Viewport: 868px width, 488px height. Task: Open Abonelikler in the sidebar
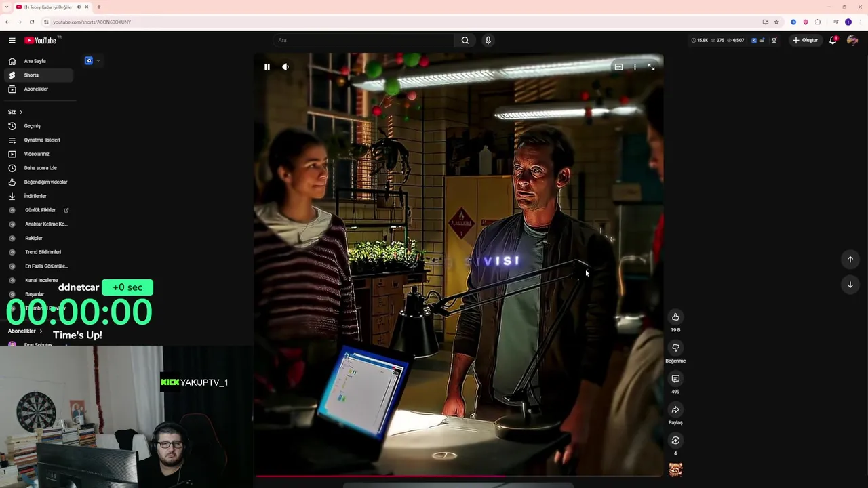(37, 89)
